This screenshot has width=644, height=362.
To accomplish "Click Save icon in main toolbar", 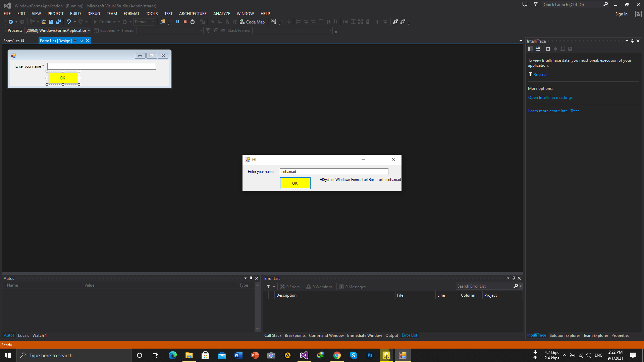I will (x=51, y=22).
